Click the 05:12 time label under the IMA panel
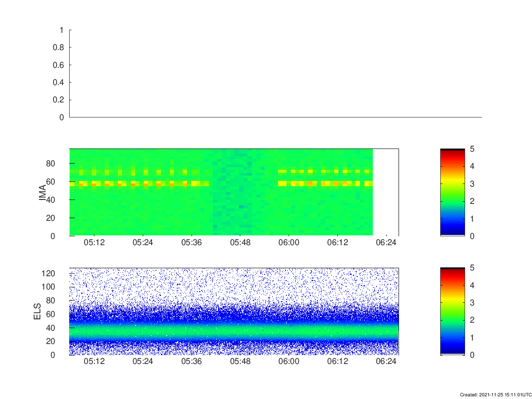The width and height of the screenshot is (532, 399). [x=94, y=243]
